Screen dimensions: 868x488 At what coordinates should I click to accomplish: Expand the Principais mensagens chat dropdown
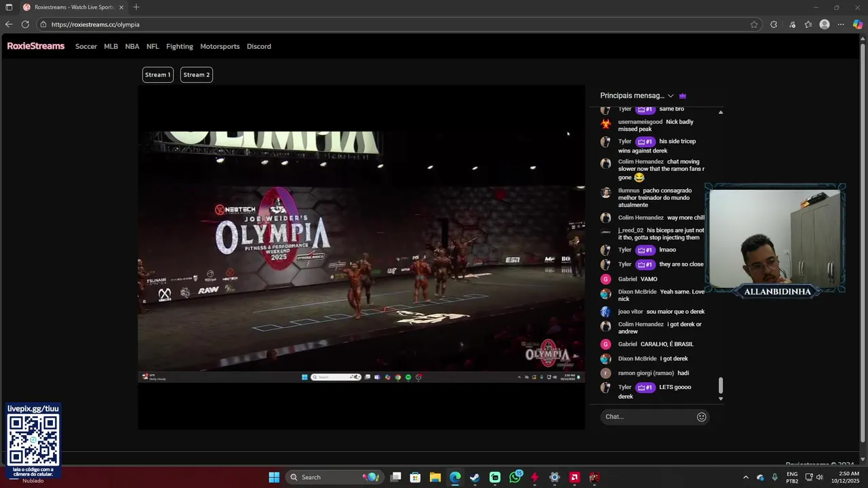(637, 96)
